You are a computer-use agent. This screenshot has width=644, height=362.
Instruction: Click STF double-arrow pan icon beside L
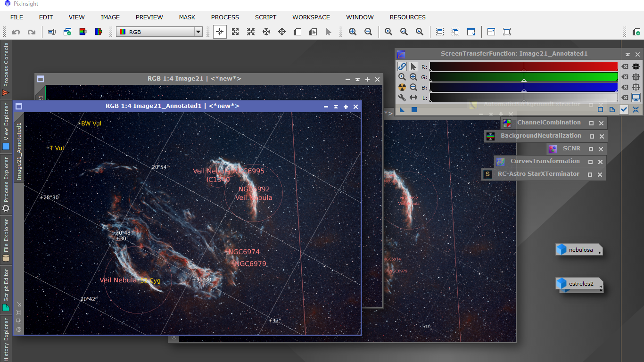[413, 98]
